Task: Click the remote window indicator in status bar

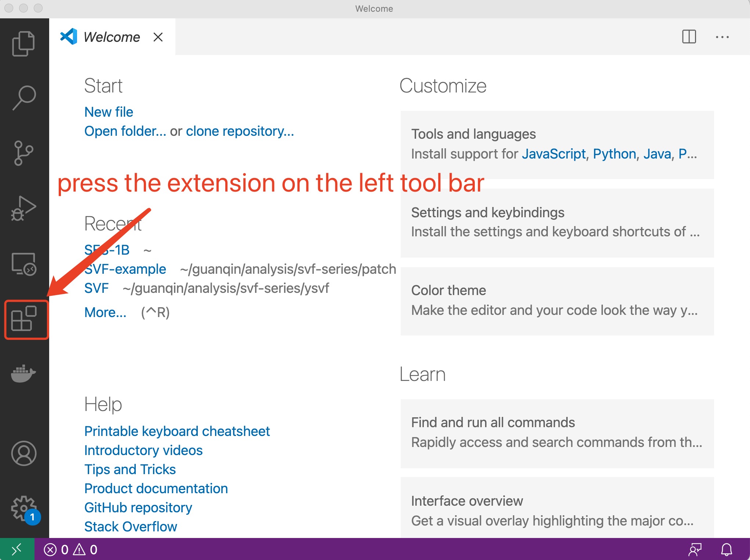Action: [x=17, y=549]
